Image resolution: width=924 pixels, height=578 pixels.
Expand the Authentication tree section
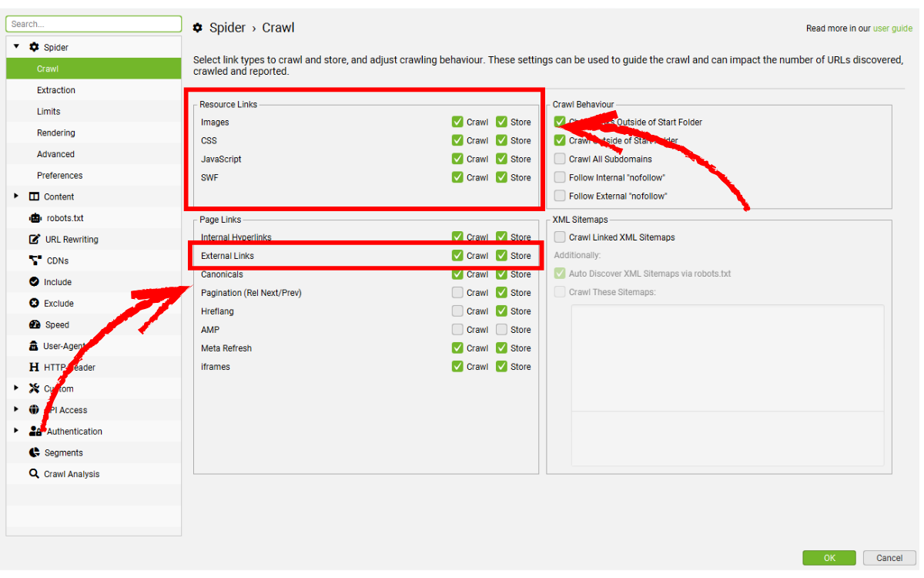point(17,431)
